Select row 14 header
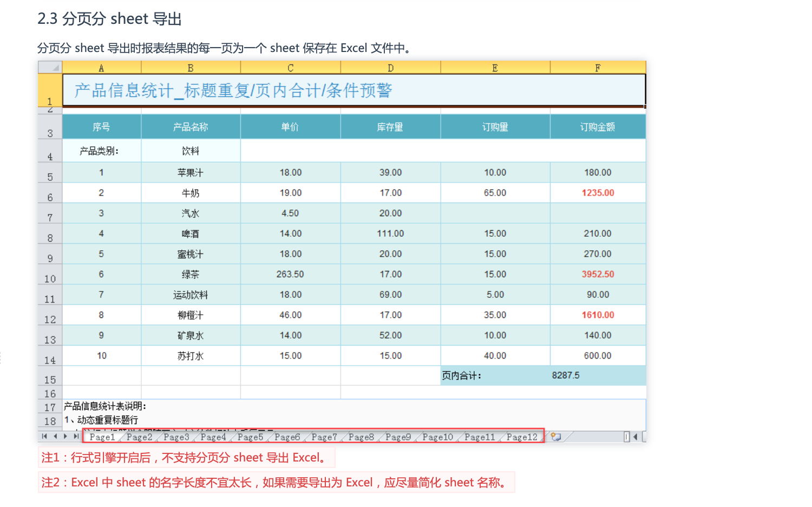 click(x=50, y=356)
